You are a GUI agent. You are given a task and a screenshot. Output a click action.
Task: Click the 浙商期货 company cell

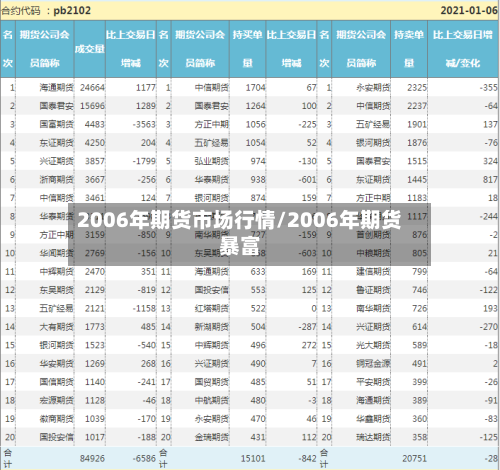(57, 180)
